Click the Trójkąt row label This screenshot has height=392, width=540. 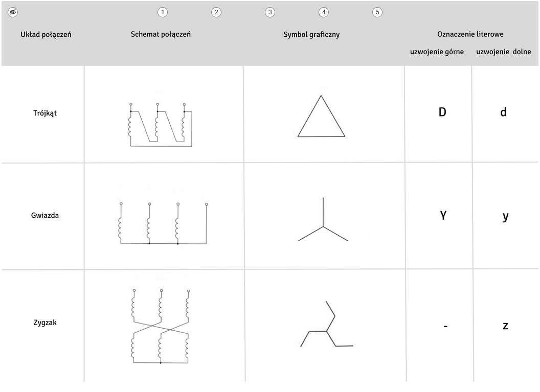point(45,113)
